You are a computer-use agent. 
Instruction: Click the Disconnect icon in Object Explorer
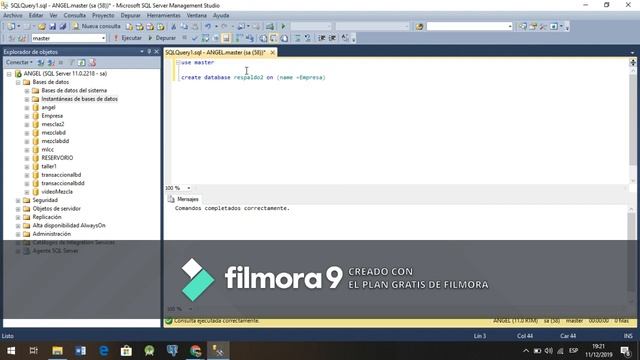[51, 62]
